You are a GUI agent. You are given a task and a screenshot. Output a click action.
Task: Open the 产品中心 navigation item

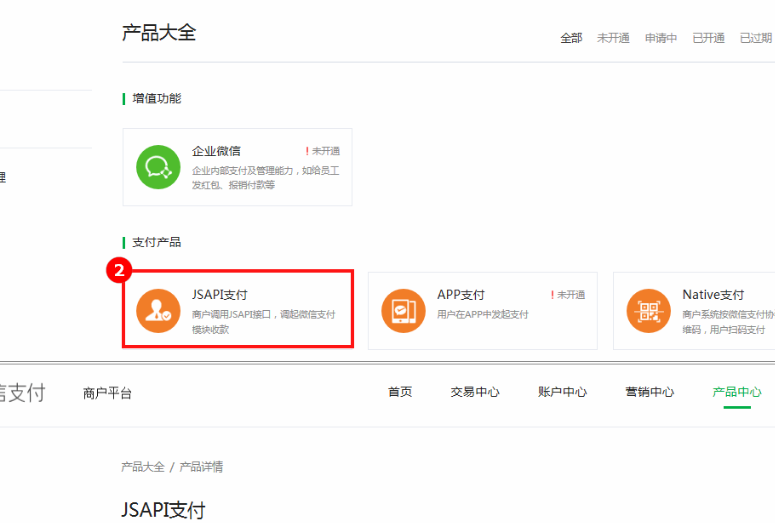pyautogui.click(x=737, y=392)
